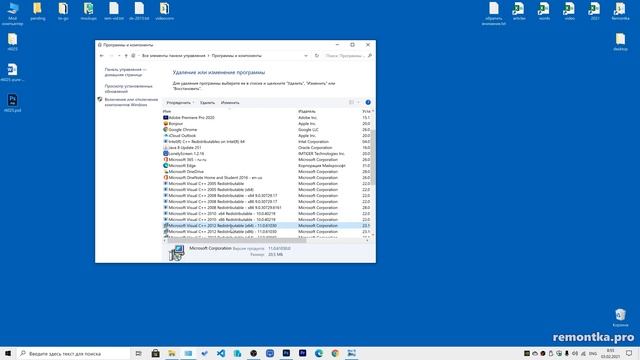Image resolution: width=640 pixels, height=360 pixels.
Task: Select Microsoft Edge in the program list
Action: [267, 166]
